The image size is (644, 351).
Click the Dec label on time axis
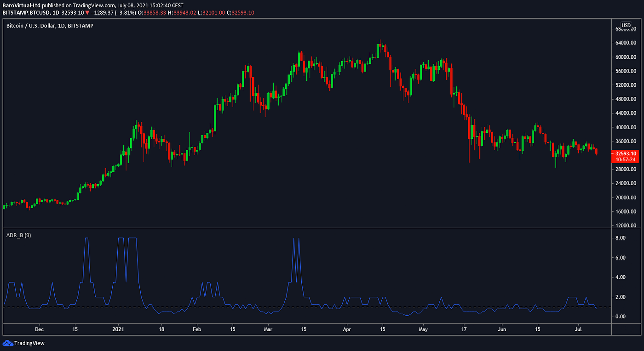pos(39,329)
